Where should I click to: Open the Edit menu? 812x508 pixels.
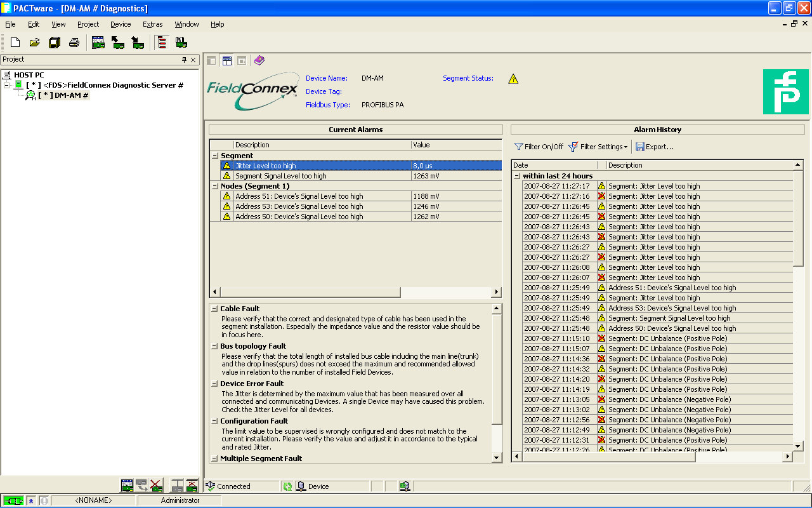[x=34, y=24]
